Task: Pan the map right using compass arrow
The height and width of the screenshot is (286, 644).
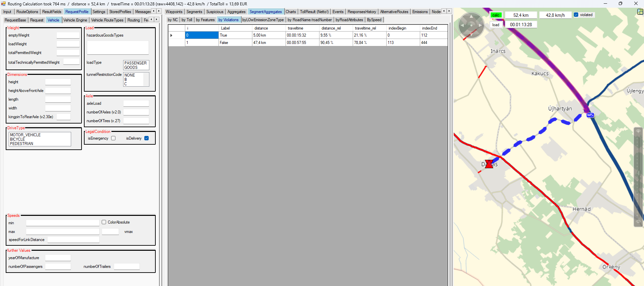Action: pyautogui.click(x=480, y=26)
